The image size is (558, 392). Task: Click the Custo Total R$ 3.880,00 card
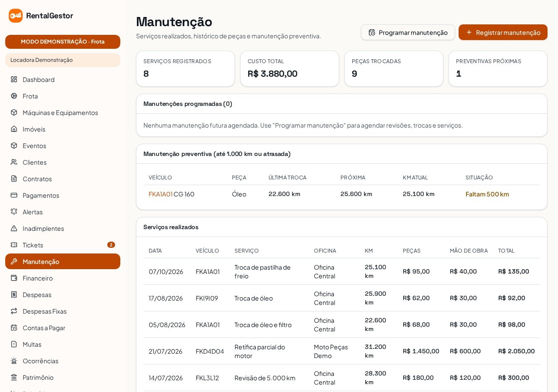coord(289,68)
